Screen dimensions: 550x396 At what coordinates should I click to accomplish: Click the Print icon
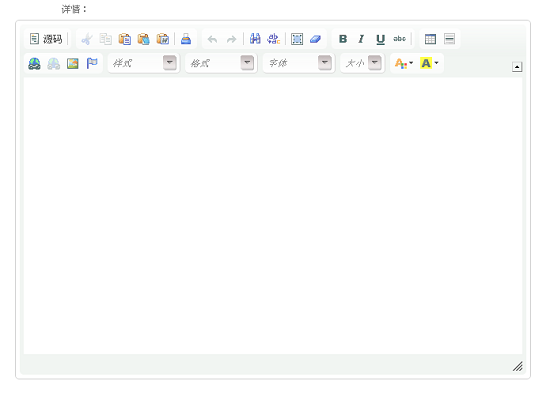(x=186, y=39)
